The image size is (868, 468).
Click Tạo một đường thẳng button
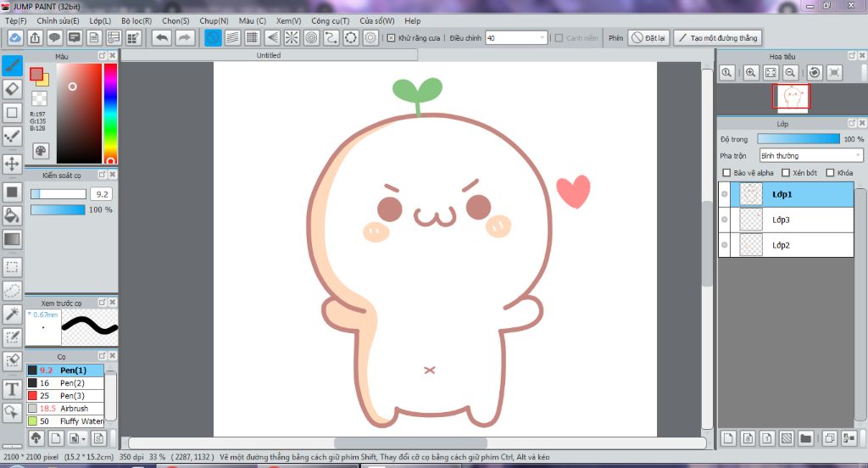(718, 37)
